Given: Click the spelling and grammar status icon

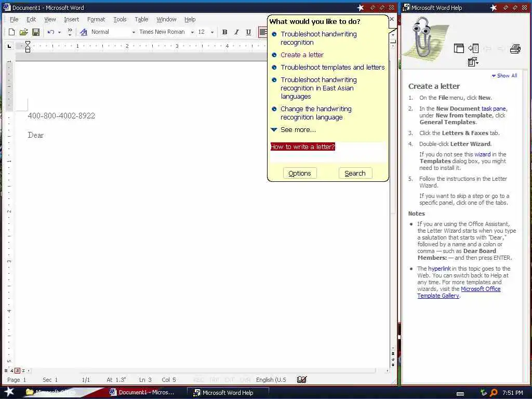Looking at the screenshot, I should 302,380.
